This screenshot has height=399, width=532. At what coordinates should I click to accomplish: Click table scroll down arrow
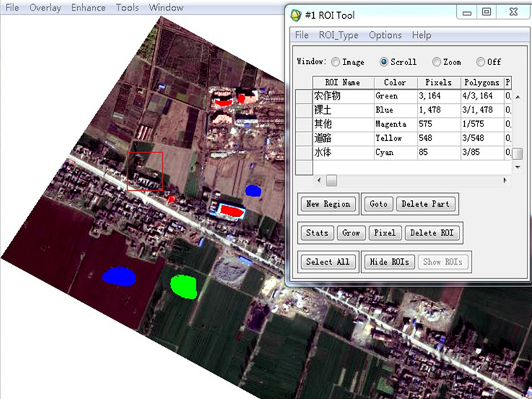(x=518, y=167)
